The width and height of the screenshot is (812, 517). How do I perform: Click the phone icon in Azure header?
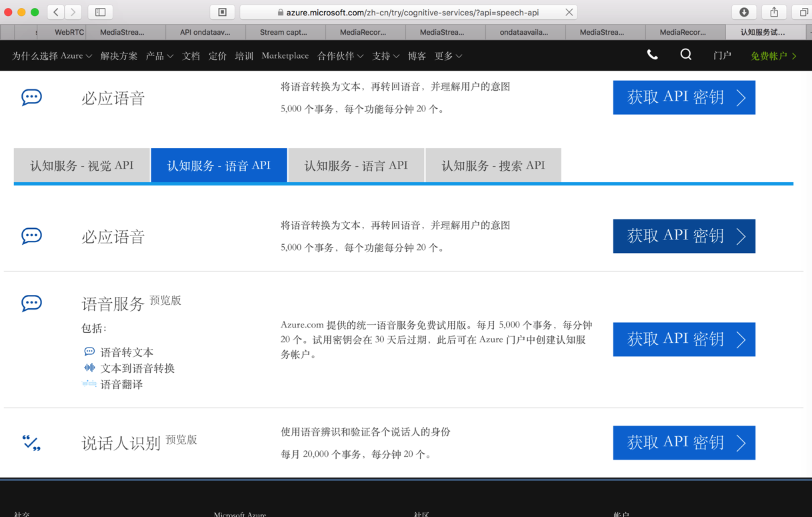(x=653, y=55)
